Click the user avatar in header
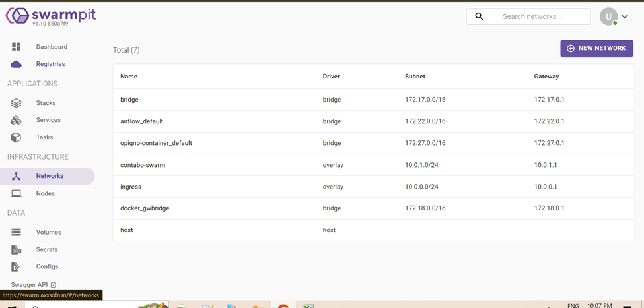This screenshot has width=644, height=308. point(608,16)
